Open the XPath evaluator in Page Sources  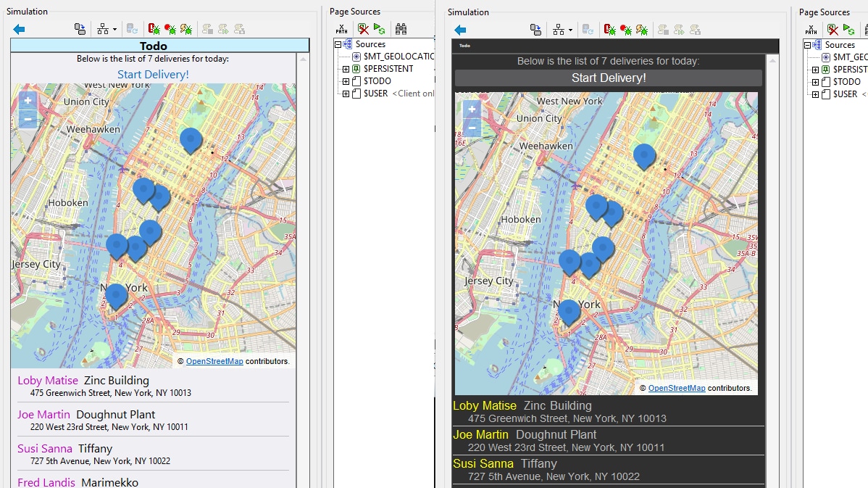point(341,28)
